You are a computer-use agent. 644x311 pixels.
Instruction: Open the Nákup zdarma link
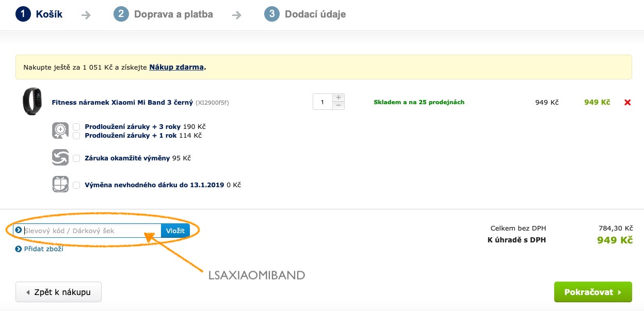176,67
